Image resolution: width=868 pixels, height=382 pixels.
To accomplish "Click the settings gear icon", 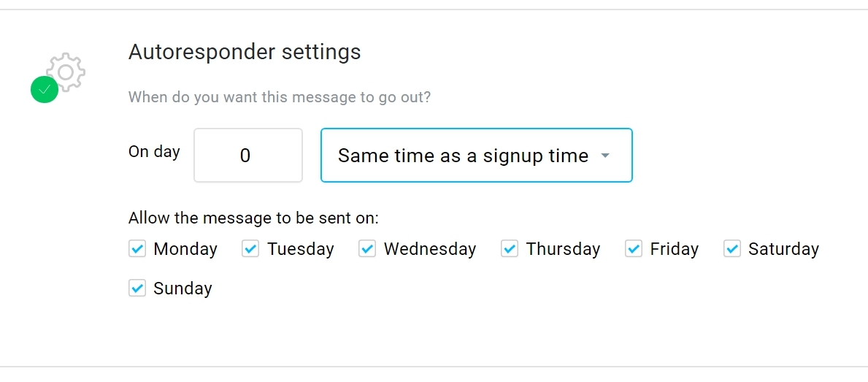I will 66,72.
